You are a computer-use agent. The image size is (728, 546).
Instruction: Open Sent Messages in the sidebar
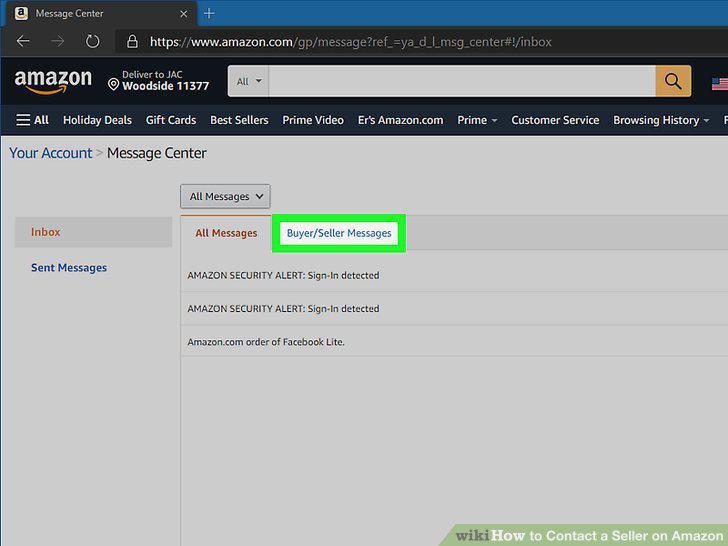click(69, 267)
